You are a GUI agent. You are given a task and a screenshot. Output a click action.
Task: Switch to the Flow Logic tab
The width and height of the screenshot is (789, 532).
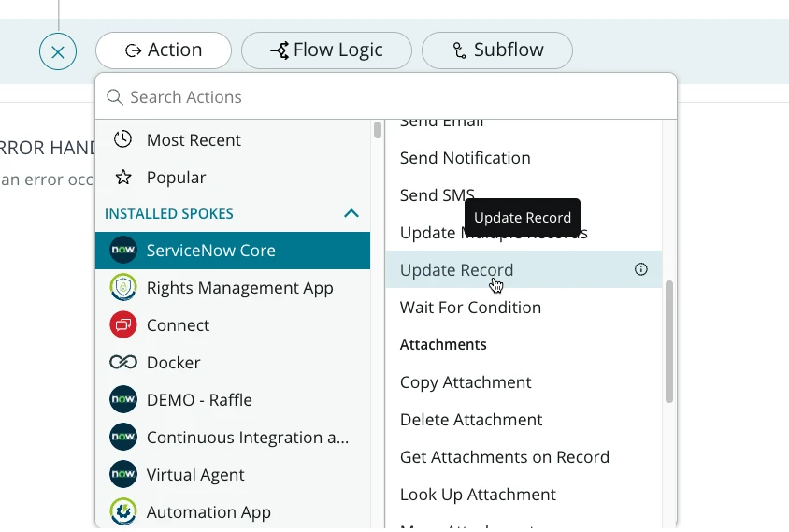326,50
